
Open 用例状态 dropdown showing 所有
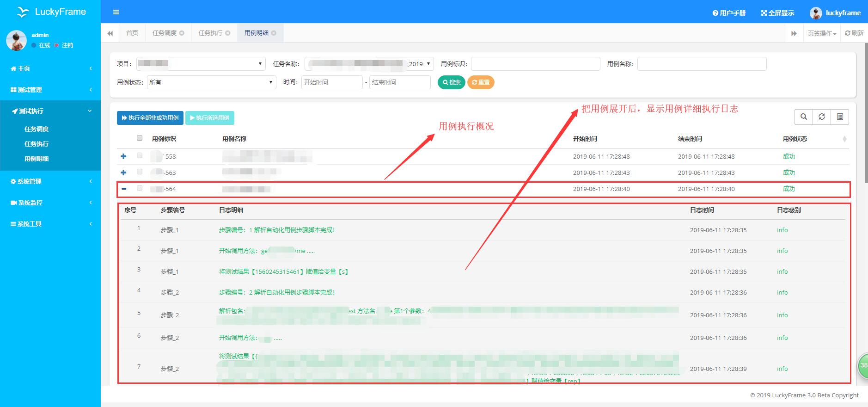pos(211,82)
